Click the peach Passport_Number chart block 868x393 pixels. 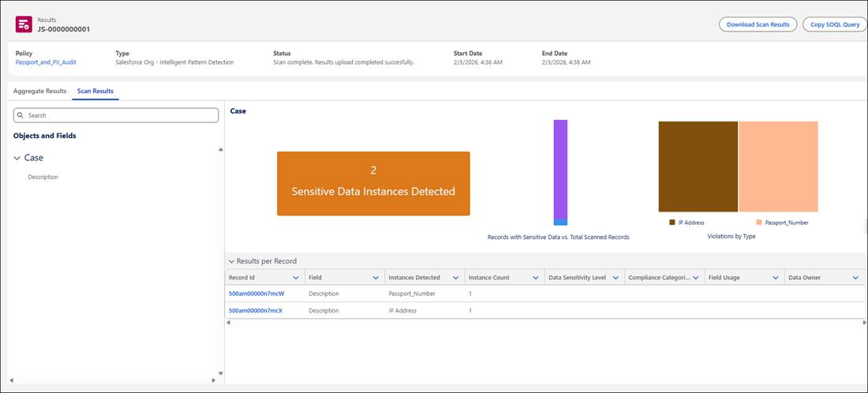click(x=778, y=167)
